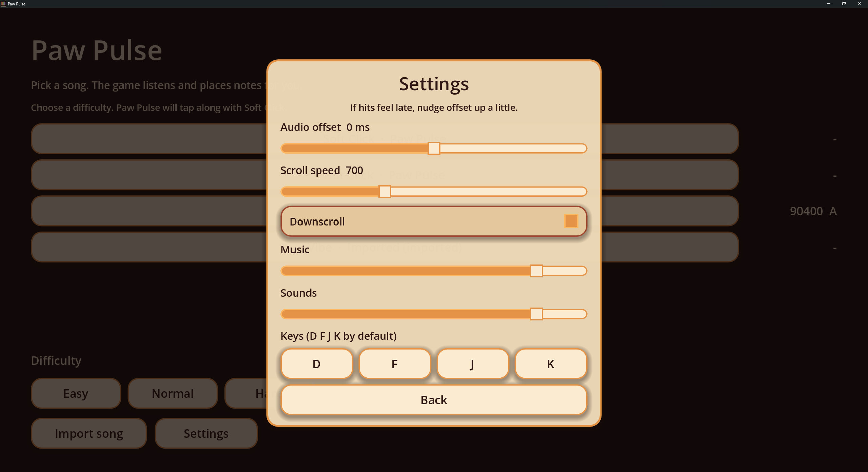Image resolution: width=868 pixels, height=472 pixels.
Task: Click the Downscroll option row
Action: tap(434, 221)
